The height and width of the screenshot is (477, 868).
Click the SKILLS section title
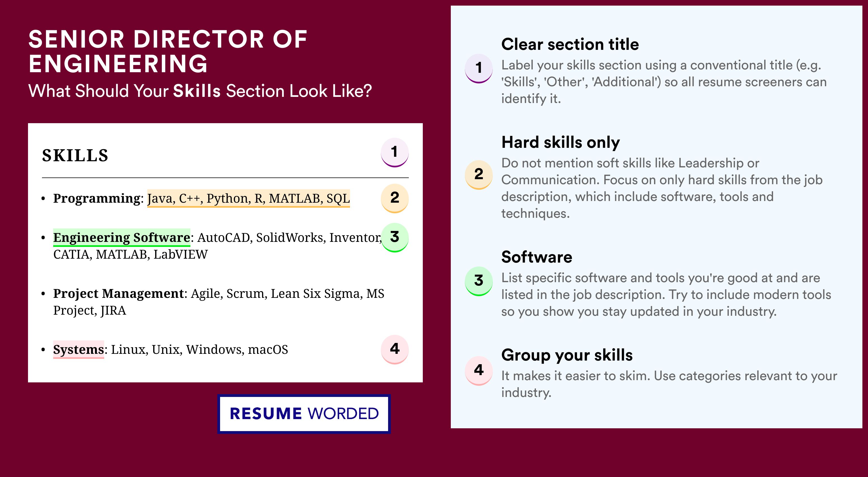point(75,155)
